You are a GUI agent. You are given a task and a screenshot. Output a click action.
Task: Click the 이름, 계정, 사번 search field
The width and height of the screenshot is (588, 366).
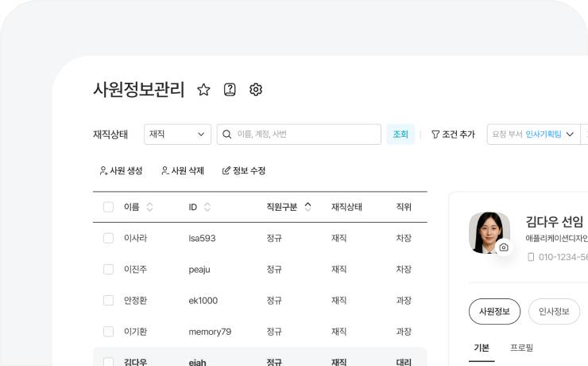[x=299, y=134]
